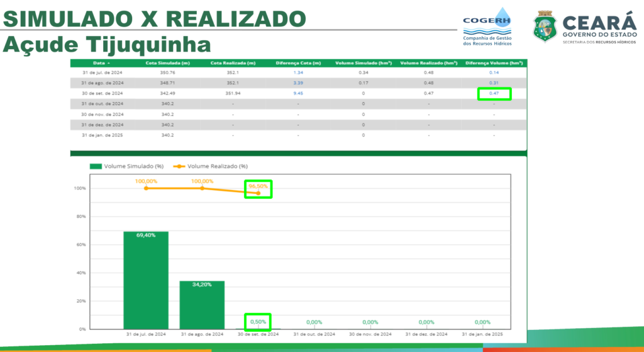Click Cota Simulada 340.2 in the January 2025 row

click(167, 135)
